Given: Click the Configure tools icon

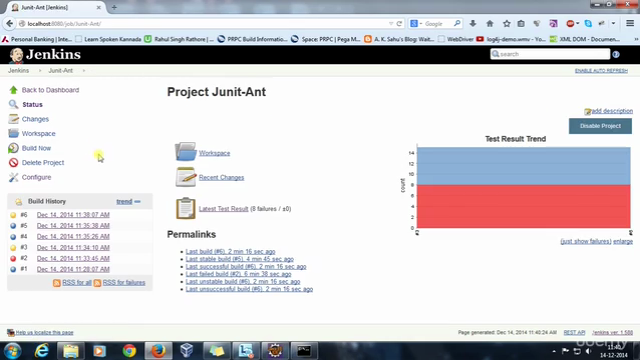Looking at the screenshot, I should (x=13, y=177).
